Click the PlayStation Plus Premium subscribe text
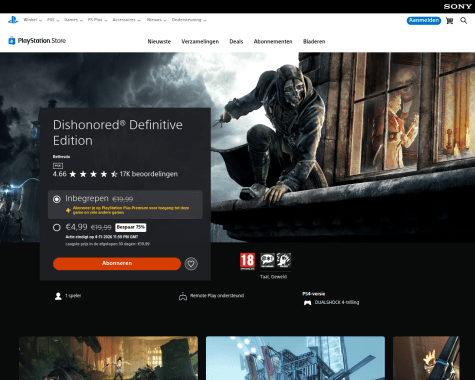This screenshot has width=475, height=380. (131, 210)
